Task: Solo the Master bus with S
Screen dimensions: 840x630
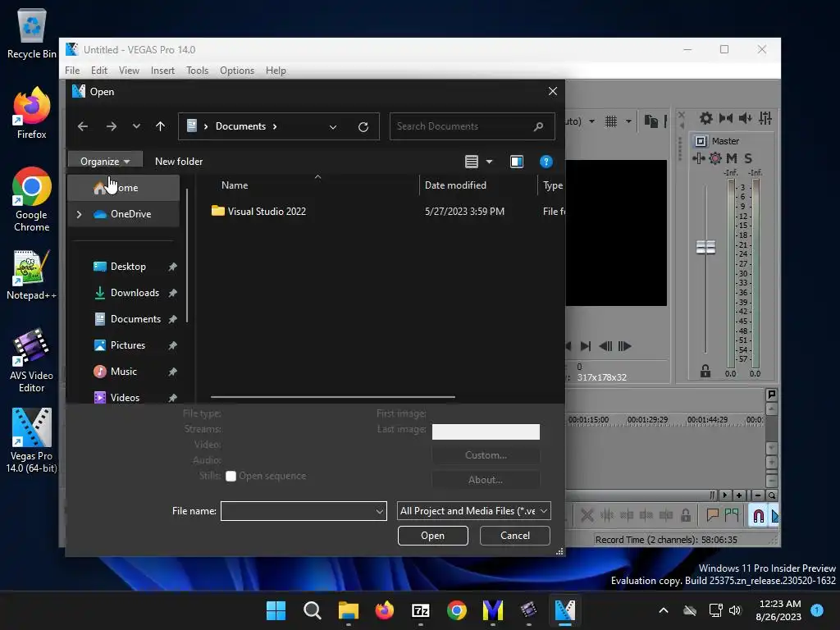Action: tap(748, 158)
